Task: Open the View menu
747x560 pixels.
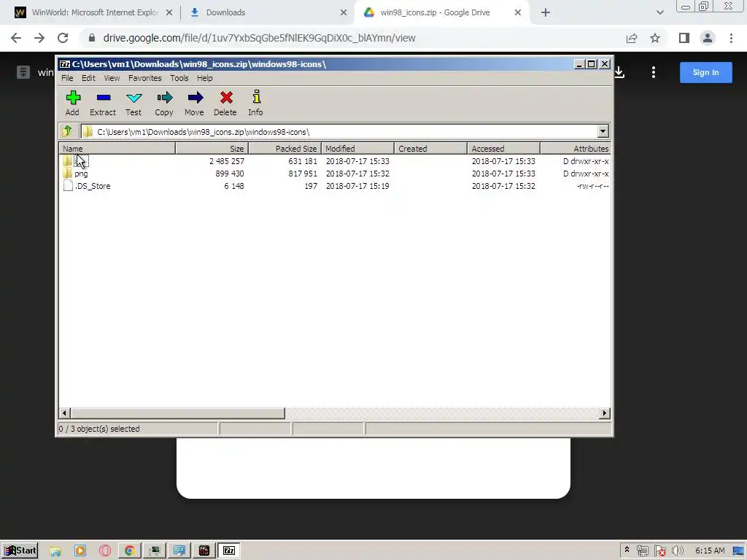Action: [x=112, y=78]
